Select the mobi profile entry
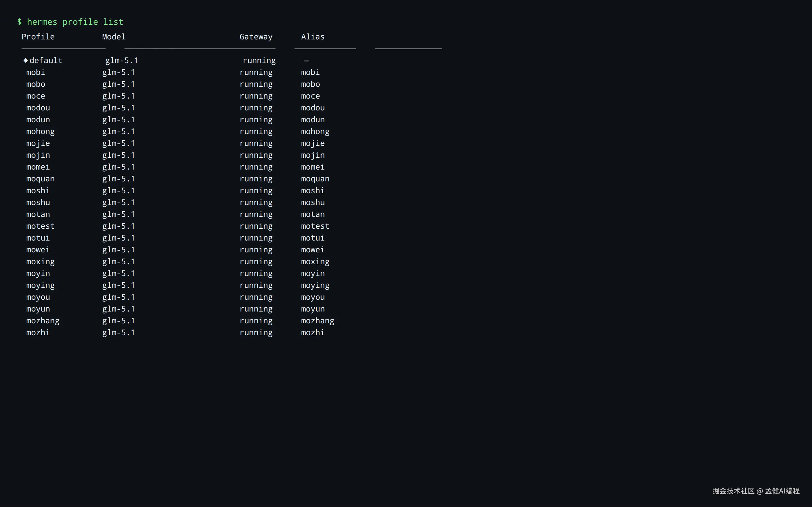This screenshot has width=812, height=507. point(36,72)
